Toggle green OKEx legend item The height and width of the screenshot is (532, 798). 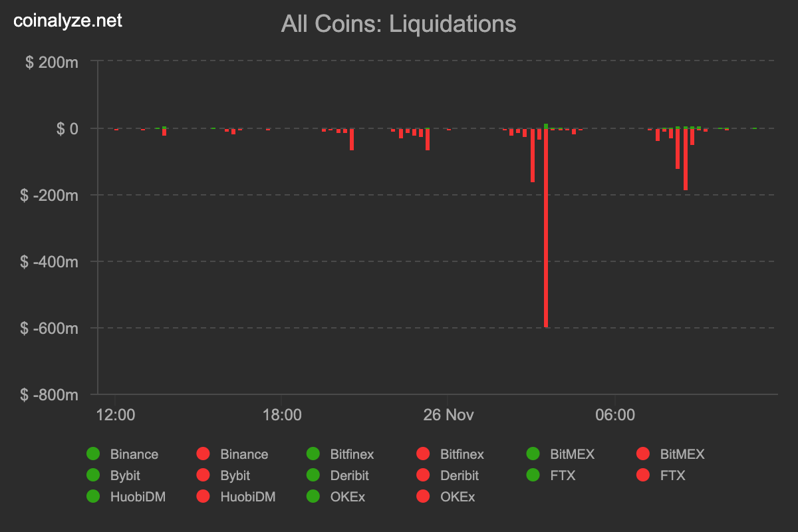[x=313, y=496]
